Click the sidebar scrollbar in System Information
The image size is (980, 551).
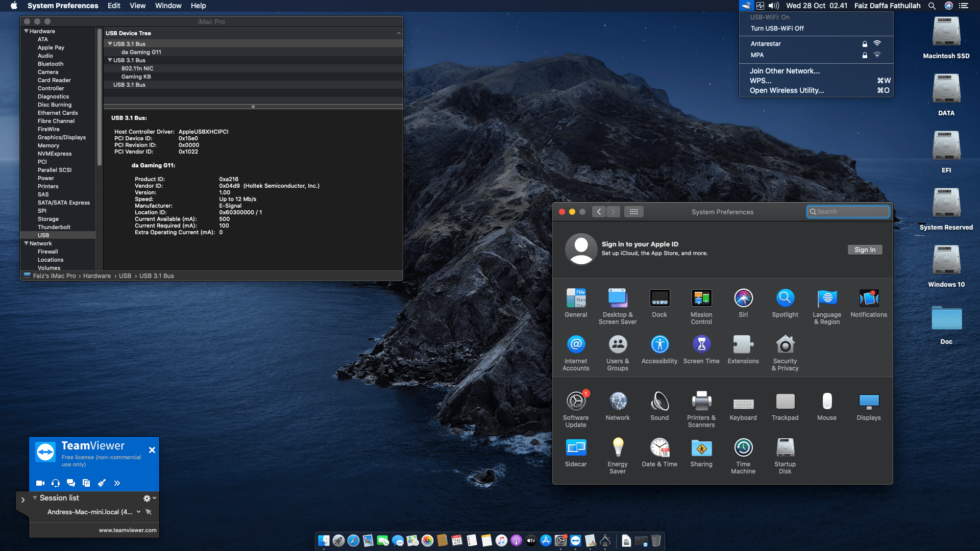point(100,97)
